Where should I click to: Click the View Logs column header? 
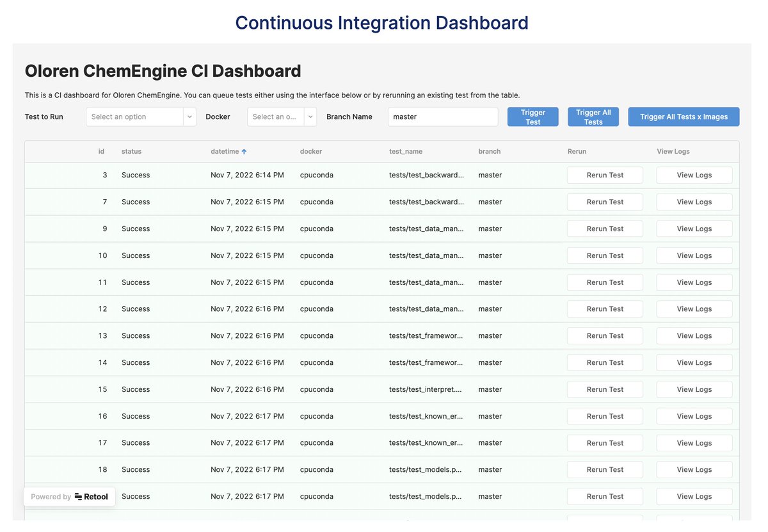pyautogui.click(x=673, y=152)
